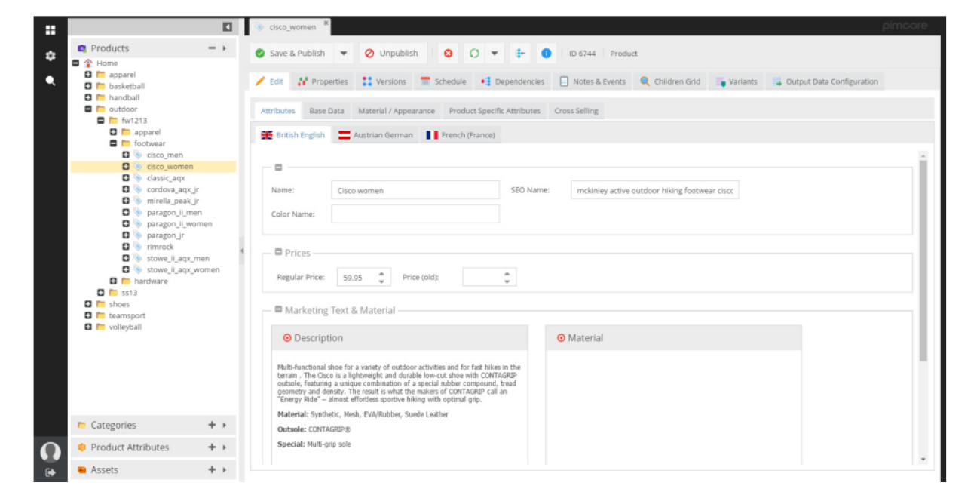Click the Unpublish button
The height and width of the screenshot is (498, 980).
[391, 54]
